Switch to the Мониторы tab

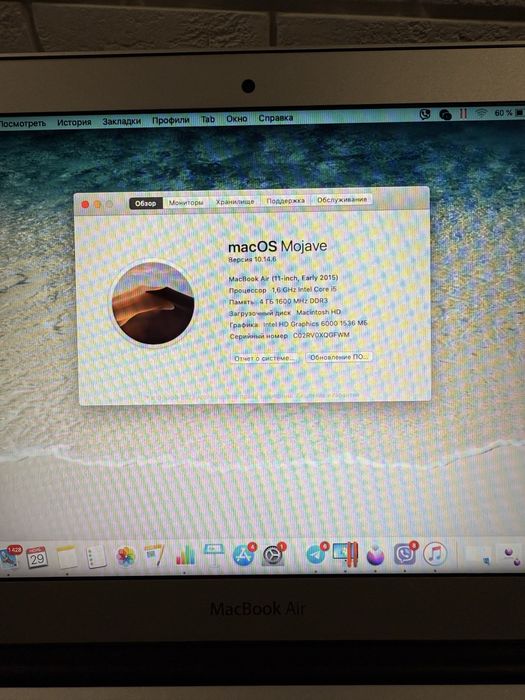coord(186,203)
